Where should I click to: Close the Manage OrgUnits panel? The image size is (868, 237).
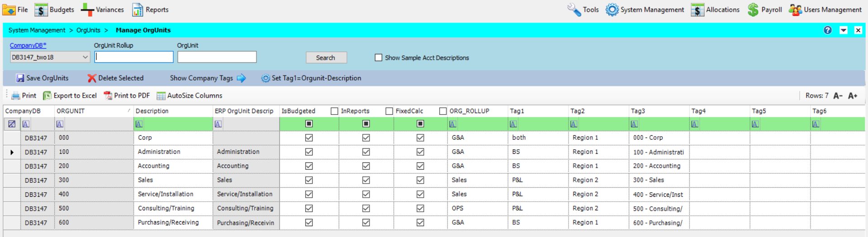[858, 30]
